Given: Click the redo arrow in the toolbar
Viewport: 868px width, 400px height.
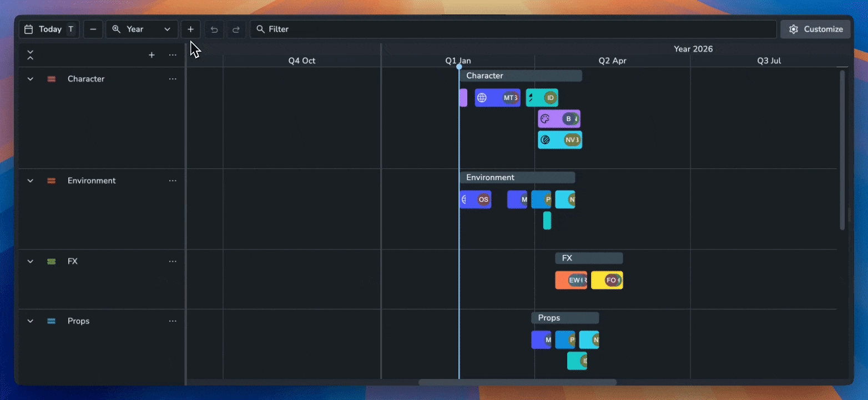Looking at the screenshot, I should tap(236, 29).
